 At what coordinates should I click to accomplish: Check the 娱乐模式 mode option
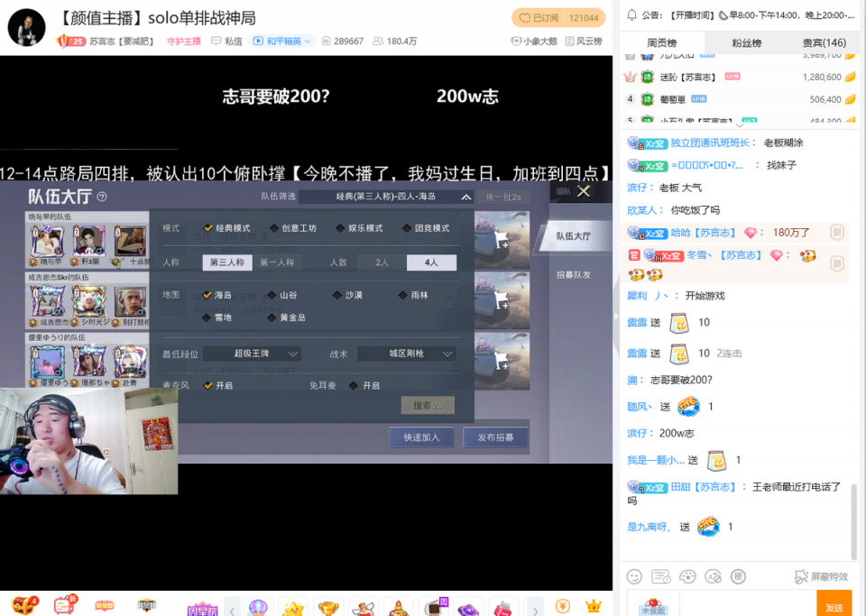click(x=359, y=228)
